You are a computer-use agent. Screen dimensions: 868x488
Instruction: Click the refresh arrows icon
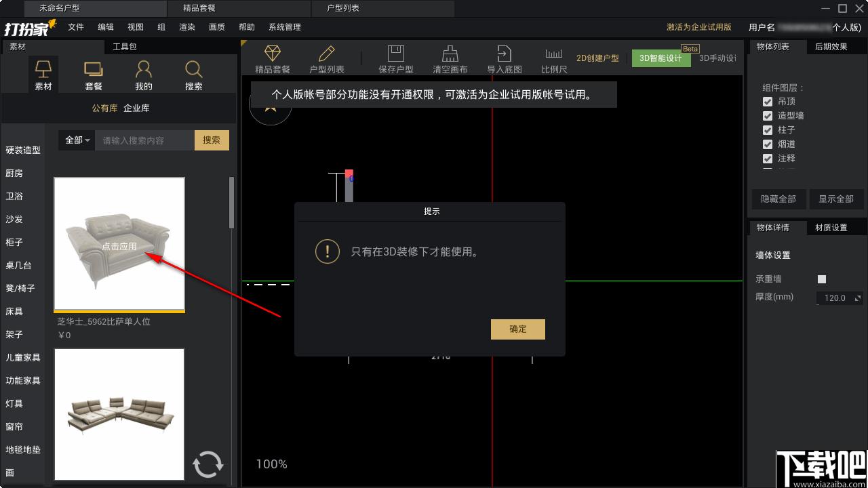click(208, 464)
